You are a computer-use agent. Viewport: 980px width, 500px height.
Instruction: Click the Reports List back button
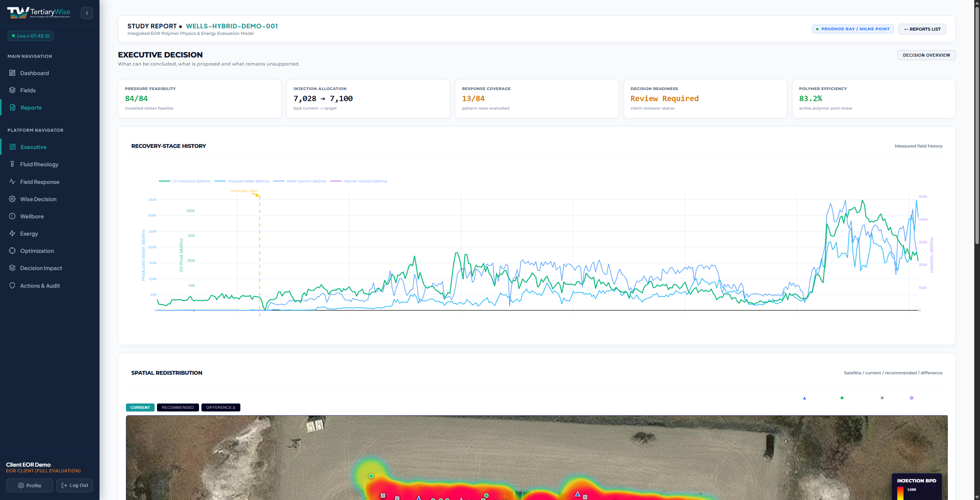pyautogui.click(x=922, y=29)
